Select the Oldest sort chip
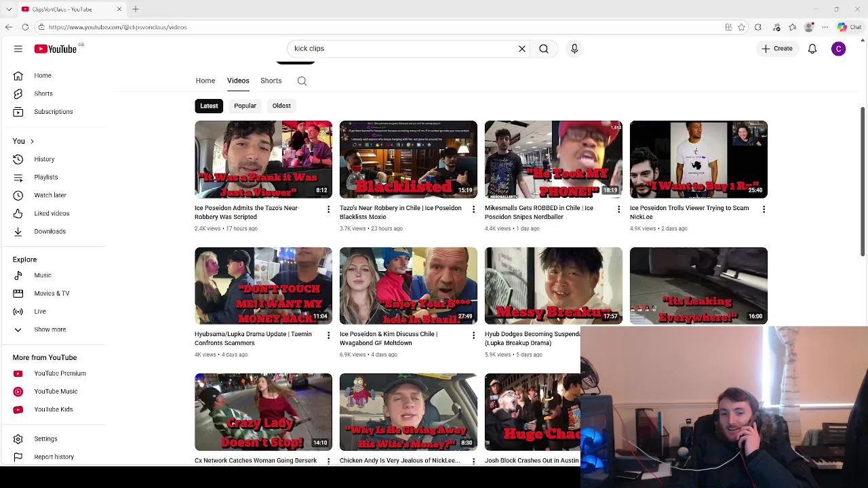868x488 pixels. pyautogui.click(x=281, y=106)
